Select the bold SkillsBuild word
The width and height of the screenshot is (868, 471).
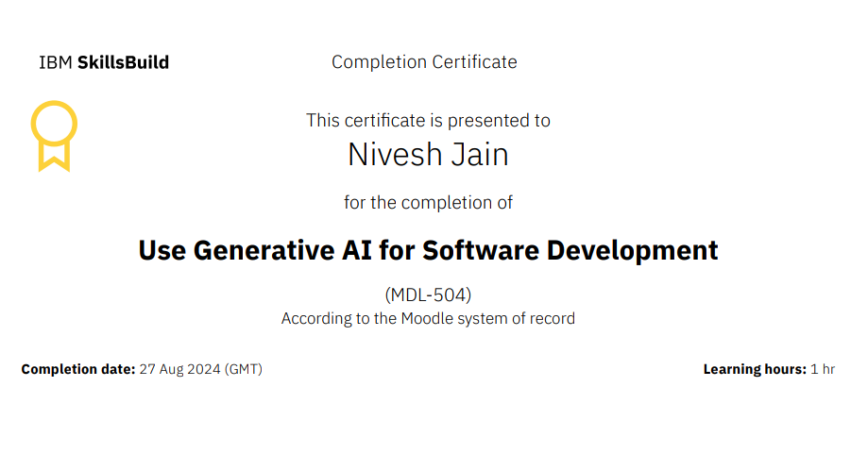click(x=123, y=63)
